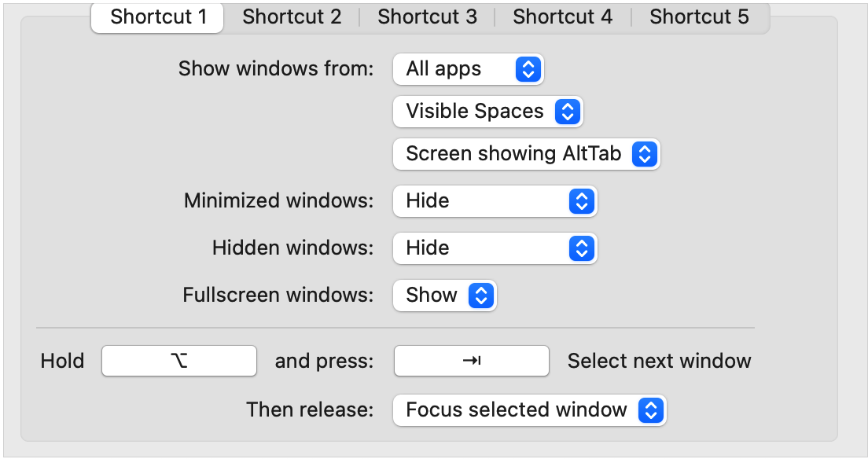The height and width of the screenshot is (459, 868).
Task: Open the Visible Spaces dropdown
Action: pyautogui.click(x=476, y=112)
